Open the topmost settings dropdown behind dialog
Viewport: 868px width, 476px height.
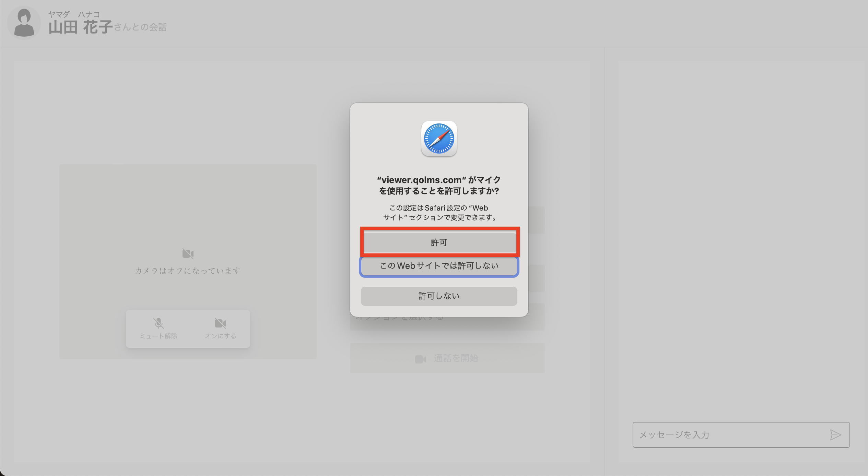537,220
